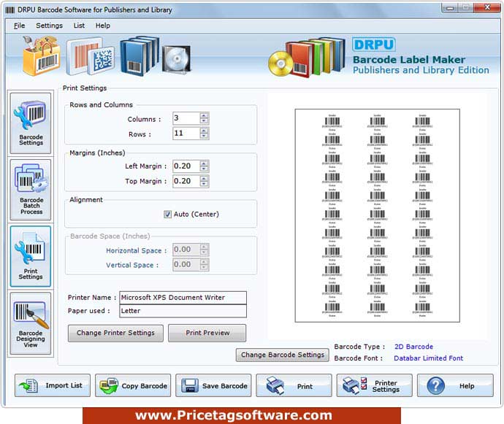Click the Rows number field
Image resolution: width=504 pixels, height=424 pixels.
pyautogui.click(x=186, y=133)
